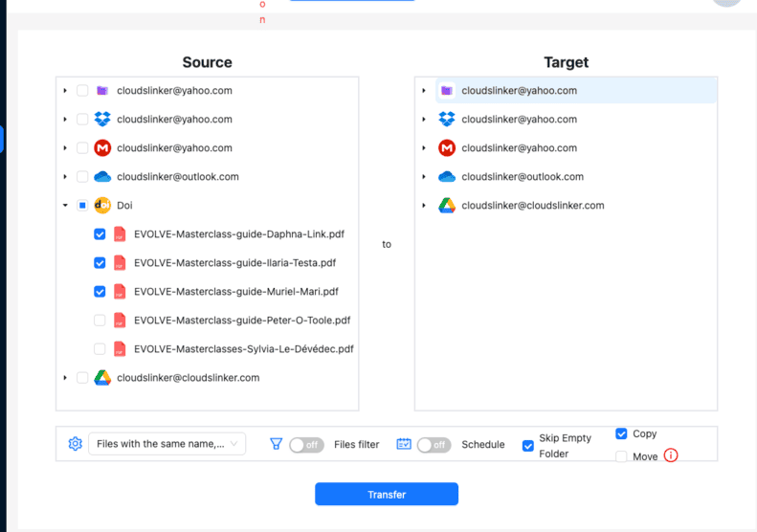
Task: Check the first Source yahoo folder account checkbox
Action: click(x=82, y=90)
